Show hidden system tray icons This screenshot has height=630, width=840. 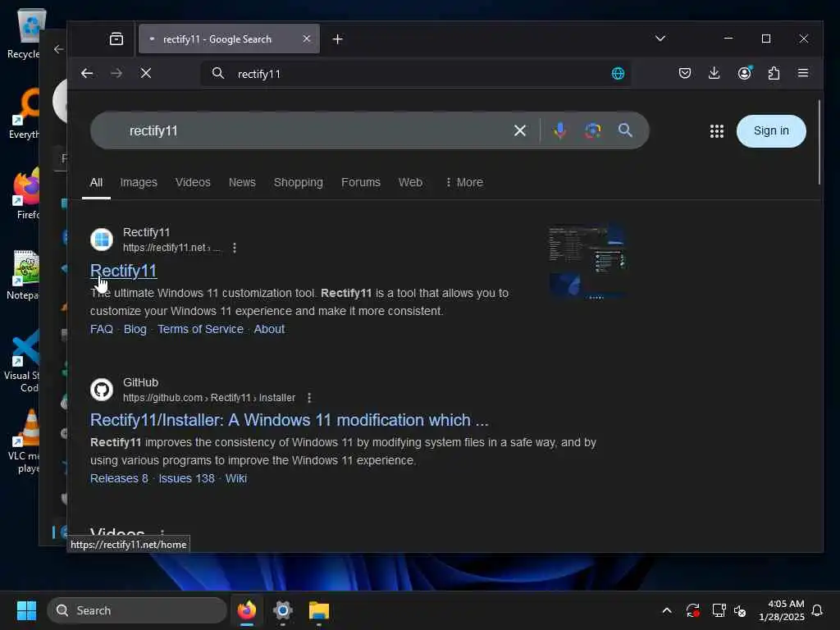click(x=667, y=610)
